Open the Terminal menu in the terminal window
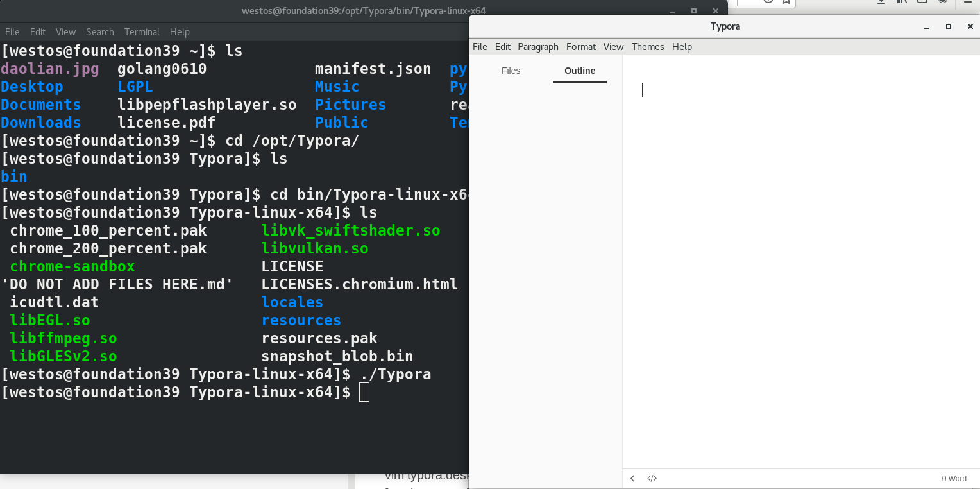Screen dimensions: 980x489 142,31
